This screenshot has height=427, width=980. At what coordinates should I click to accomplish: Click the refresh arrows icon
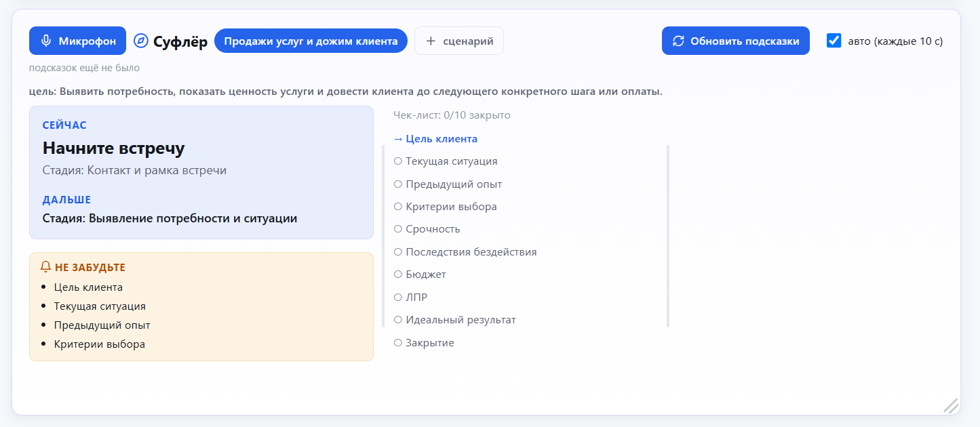(678, 41)
